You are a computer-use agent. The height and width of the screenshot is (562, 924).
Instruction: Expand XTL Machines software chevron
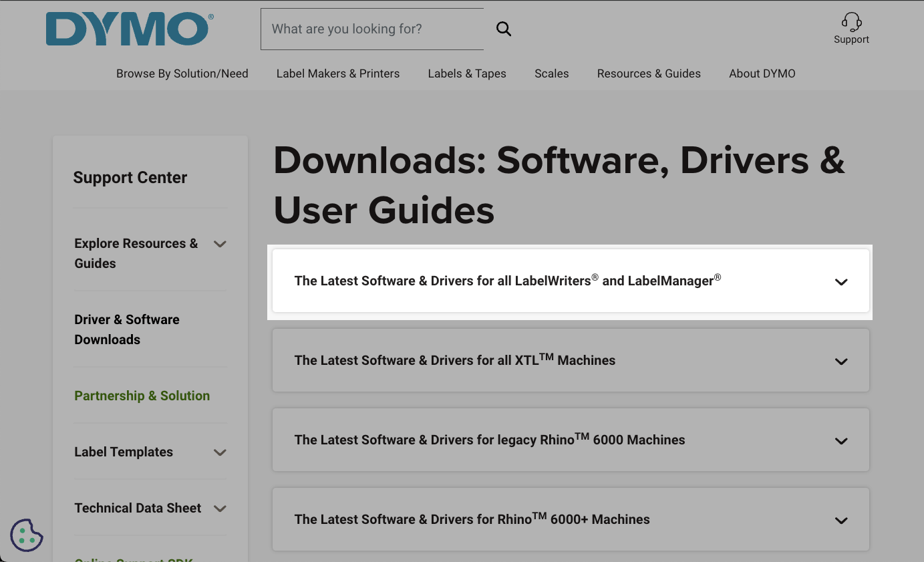coord(840,362)
